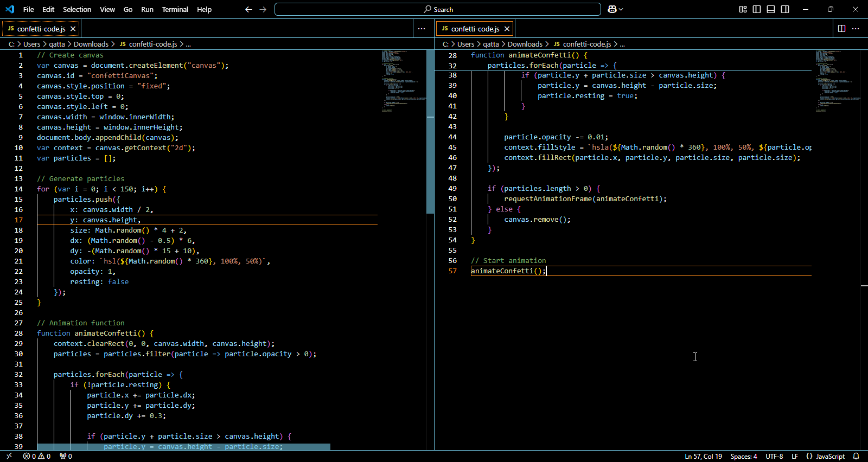Open the Copilot chat icon in title bar
868x462 pixels.
(612, 9)
